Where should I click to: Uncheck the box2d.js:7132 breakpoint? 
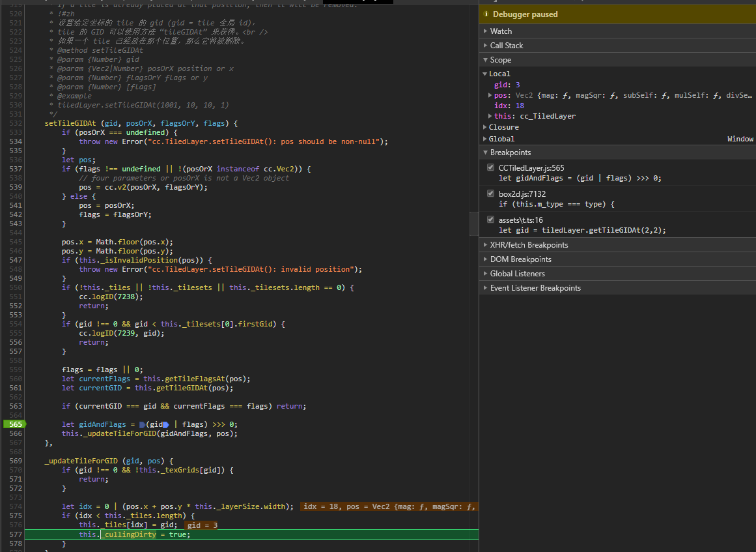491,194
